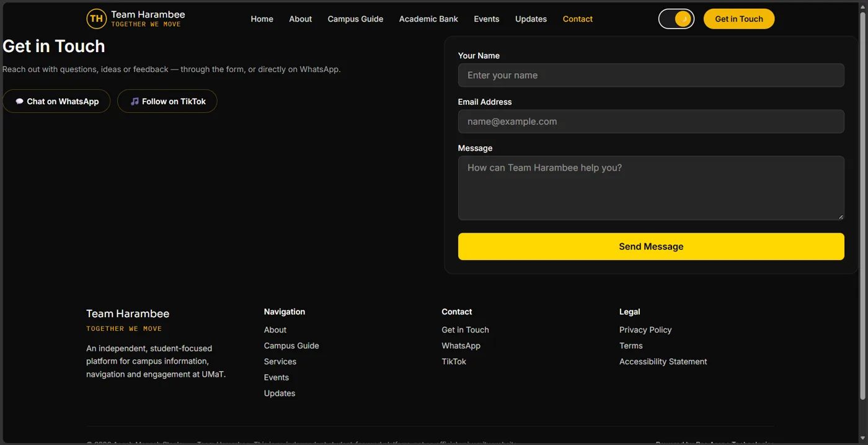
Task: Select the Contact nav item
Action: (577, 19)
